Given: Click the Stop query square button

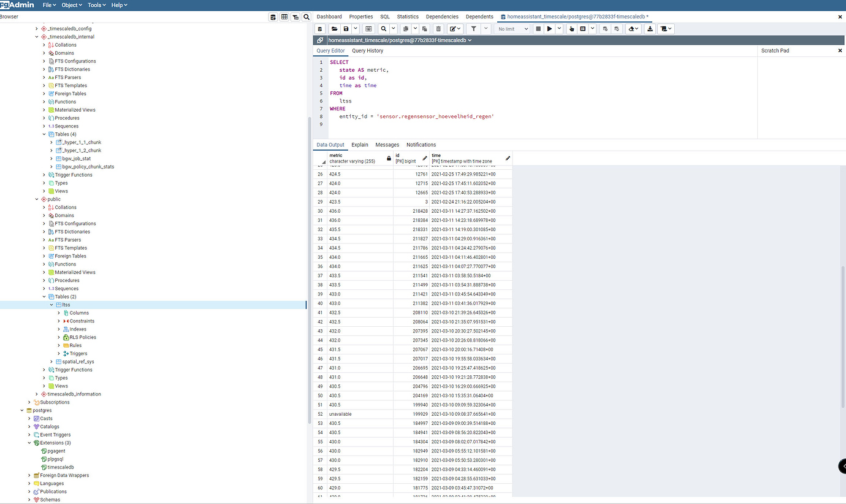Looking at the screenshot, I should (x=538, y=29).
